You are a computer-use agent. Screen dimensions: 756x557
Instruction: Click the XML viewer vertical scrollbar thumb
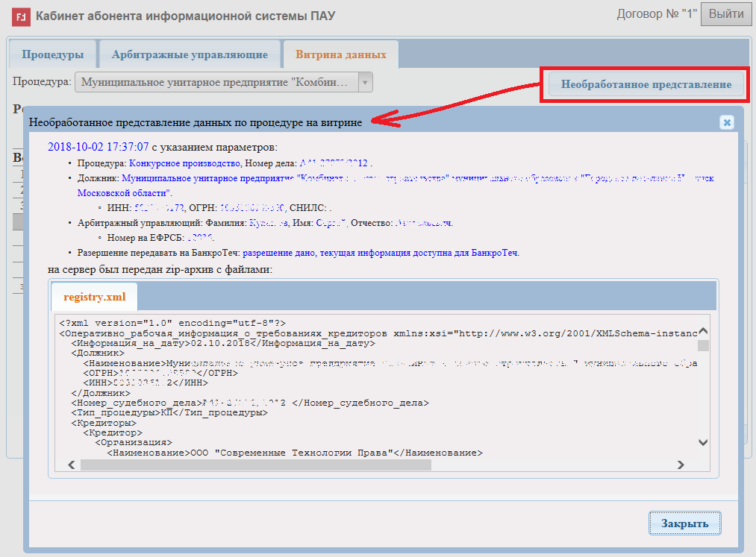[x=702, y=345]
